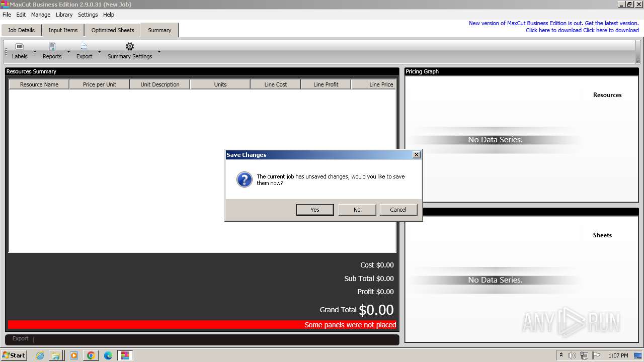Click the Sheets legend in lower graph

tap(602, 235)
